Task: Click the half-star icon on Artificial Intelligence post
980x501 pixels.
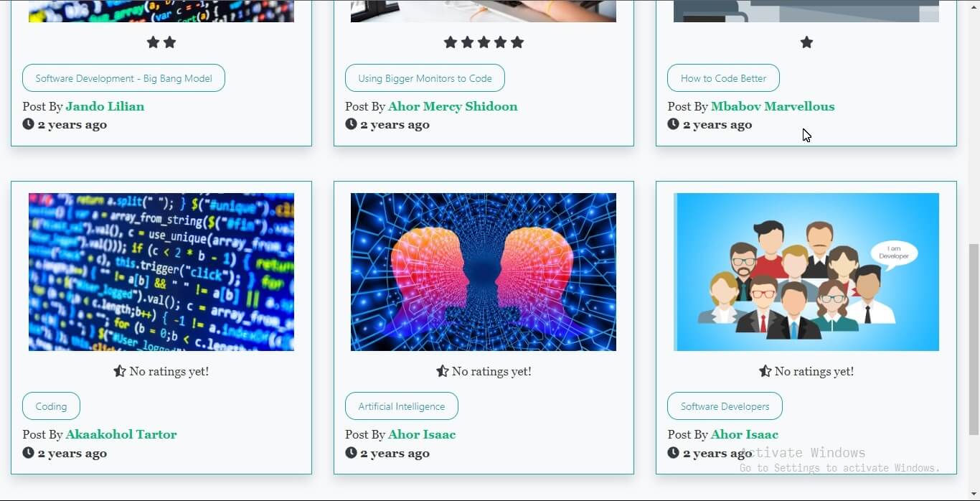Action: click(x=443, y=371)
